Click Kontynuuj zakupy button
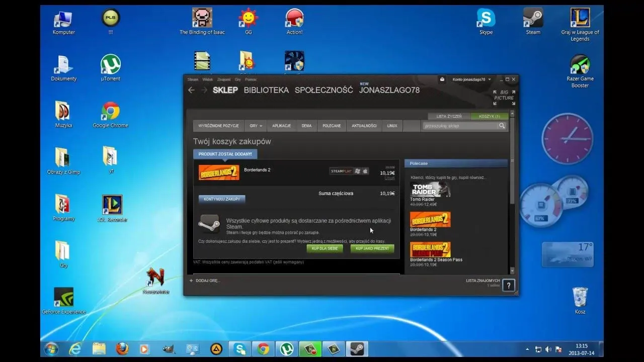Screen dimensions: 644x362 point(222,199)
